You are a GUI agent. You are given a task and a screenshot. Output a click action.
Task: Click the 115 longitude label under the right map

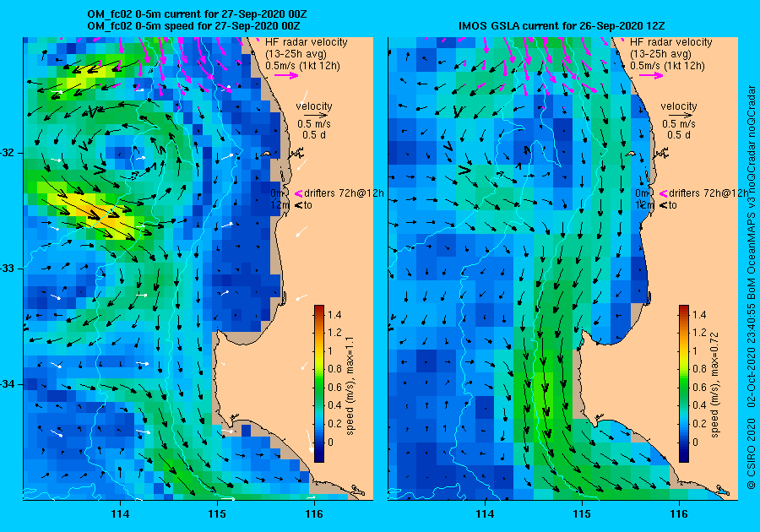pyautogui.click(x=582, y=514)
